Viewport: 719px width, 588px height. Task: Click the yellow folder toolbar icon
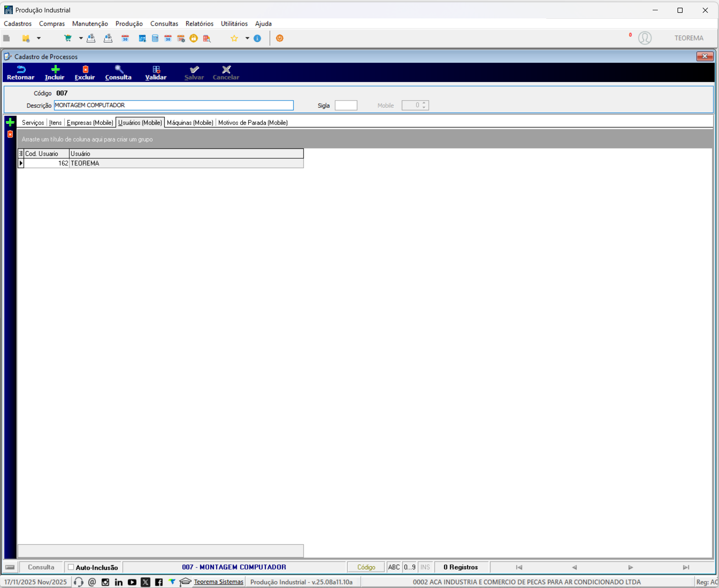26,38
